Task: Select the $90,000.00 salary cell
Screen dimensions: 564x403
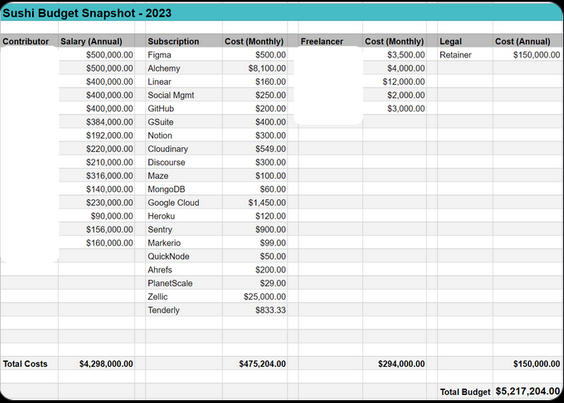Action: coord(96,216)
